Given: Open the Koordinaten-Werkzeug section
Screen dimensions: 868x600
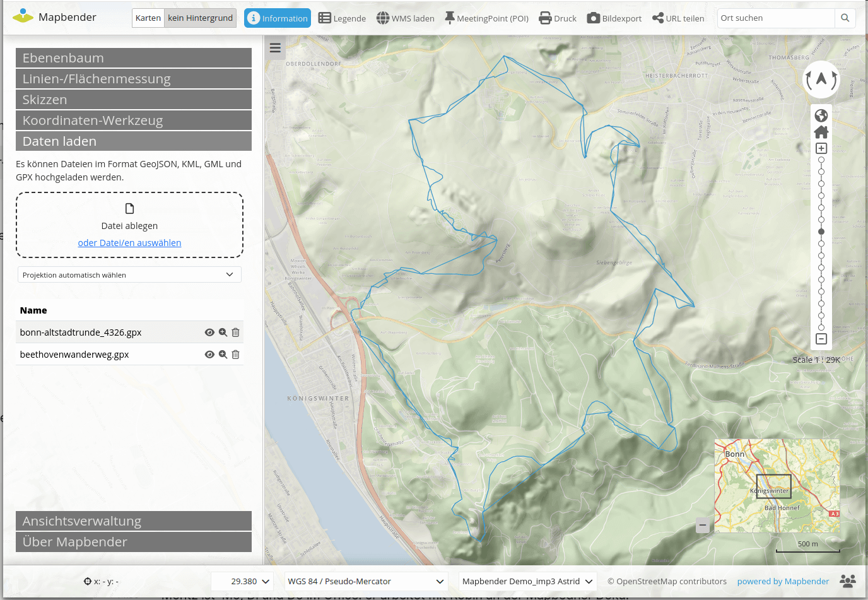Looking at the screenshot, I should [133, 121].
